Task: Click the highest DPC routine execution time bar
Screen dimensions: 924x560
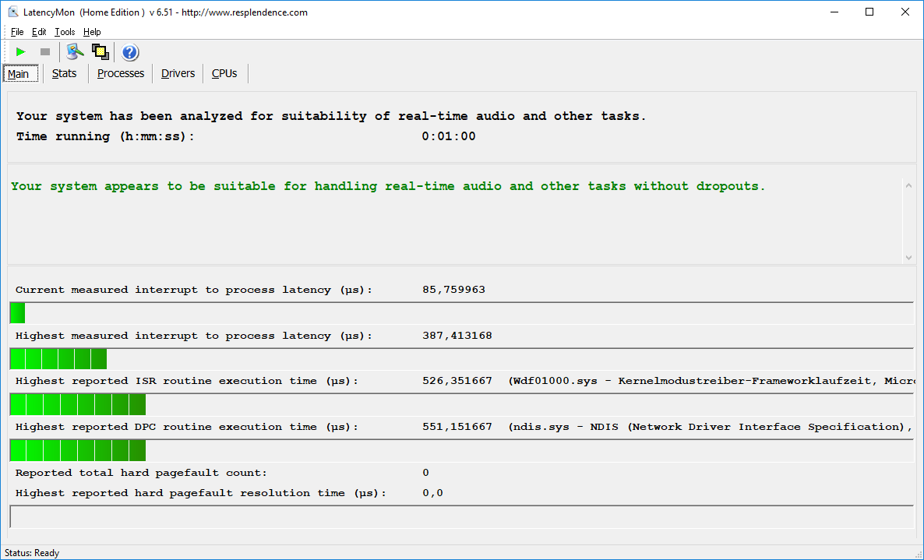Action: 78,451
